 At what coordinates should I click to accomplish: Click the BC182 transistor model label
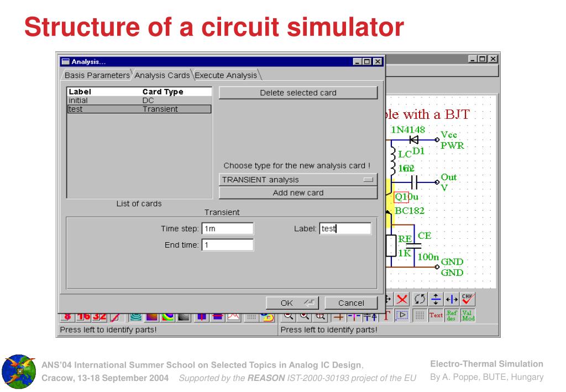[x=410, y=211]
